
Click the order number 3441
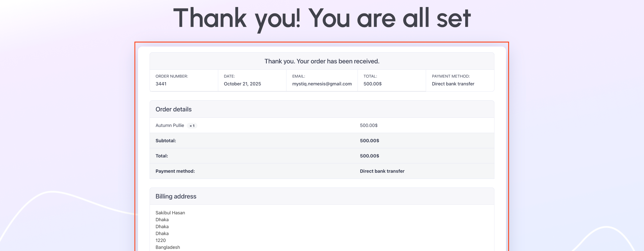click(161, 84)
